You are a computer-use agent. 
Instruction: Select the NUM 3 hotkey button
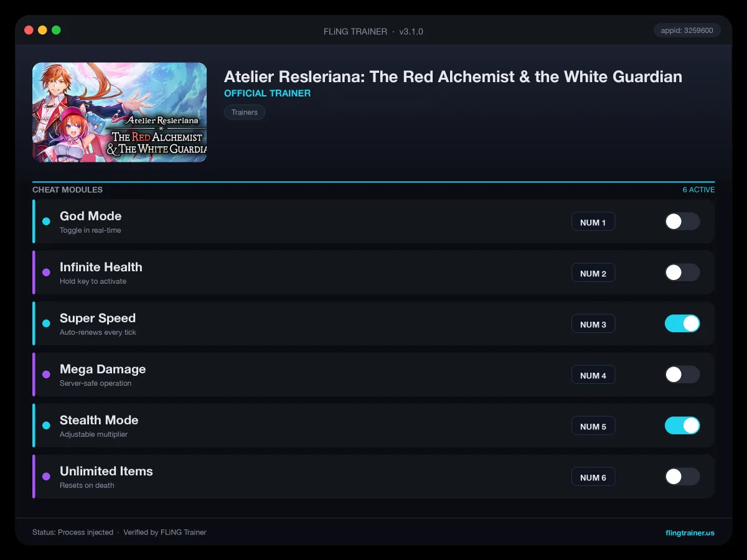tap(593, 324)
